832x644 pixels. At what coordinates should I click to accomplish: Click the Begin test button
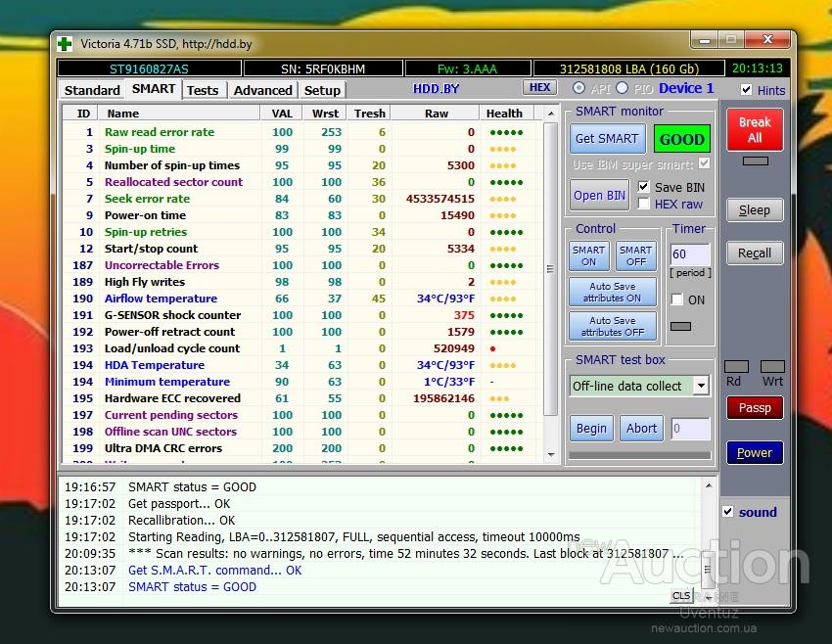tap(591, 428)
